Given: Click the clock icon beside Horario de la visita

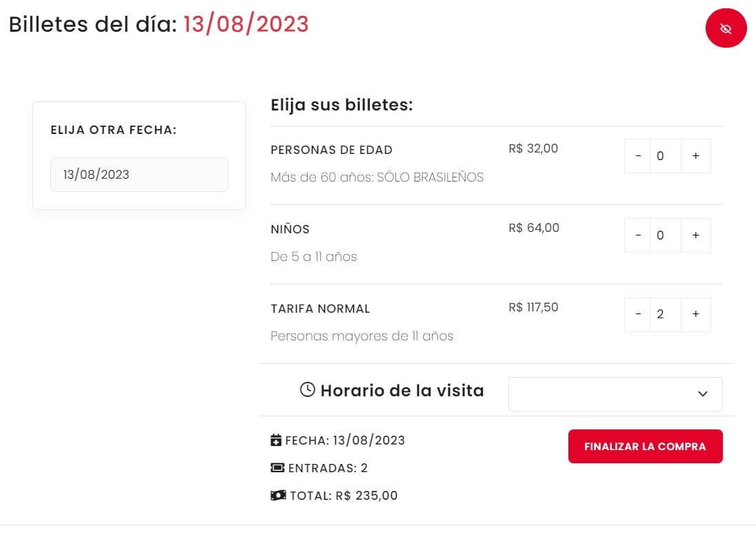Looking at the screenshot, I should pos(307,389).
